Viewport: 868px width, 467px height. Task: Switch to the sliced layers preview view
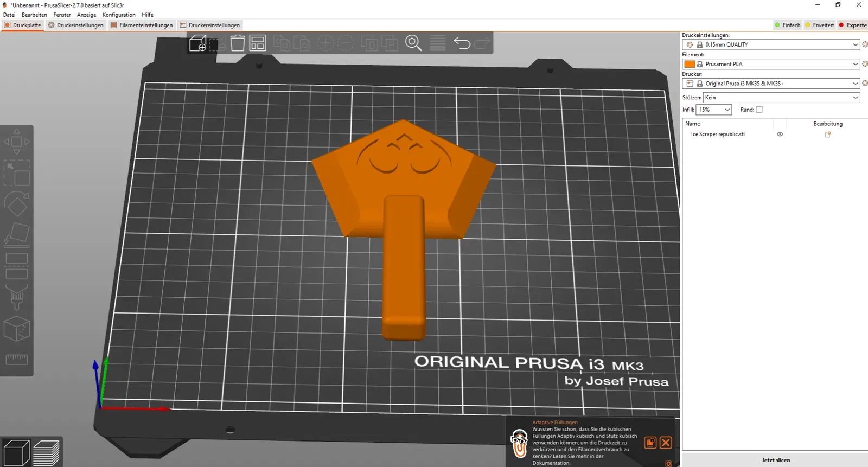point(46,453)
